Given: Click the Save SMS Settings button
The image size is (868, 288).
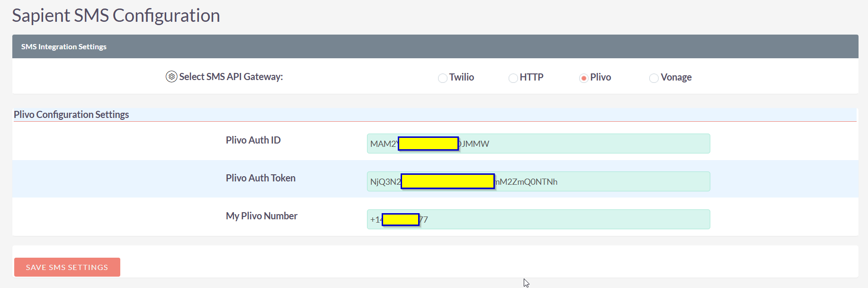Looking at the screenshot, I should pos(67,267).
